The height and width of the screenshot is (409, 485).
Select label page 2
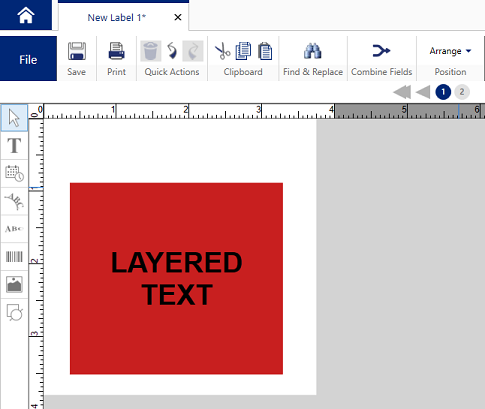462,92
